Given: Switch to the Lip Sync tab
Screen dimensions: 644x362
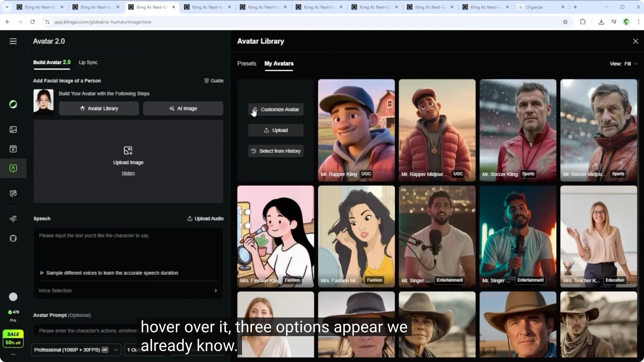Looking at the screenshot, I should click(88, 62).
